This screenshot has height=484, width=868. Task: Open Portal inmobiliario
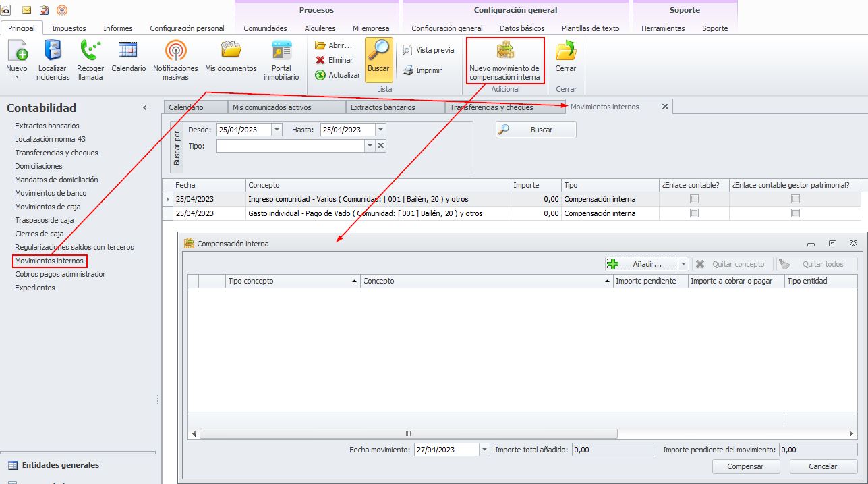click(281, 60)
